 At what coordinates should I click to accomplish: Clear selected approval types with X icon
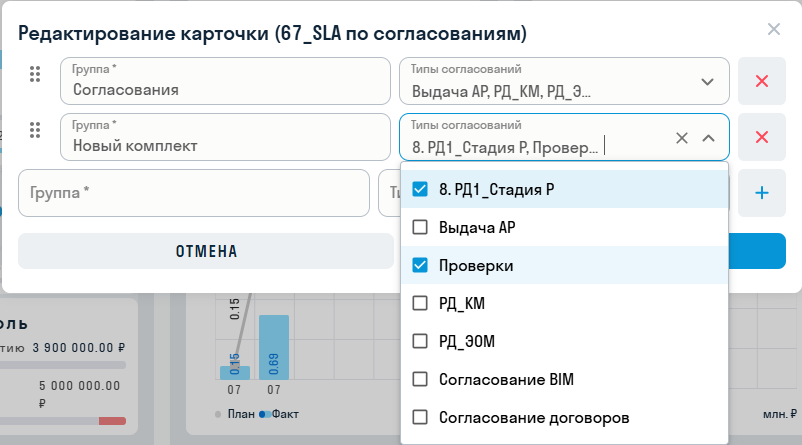(682, 138)
